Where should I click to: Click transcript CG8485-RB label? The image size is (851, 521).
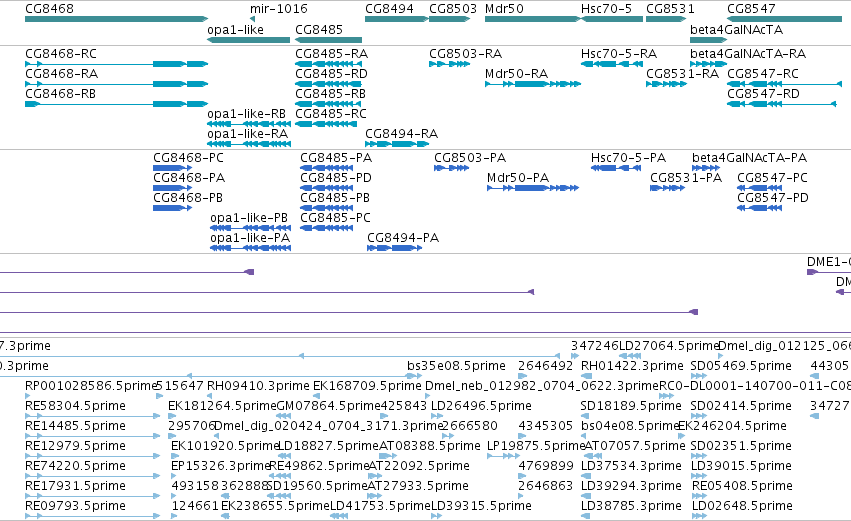coord(331,94)
